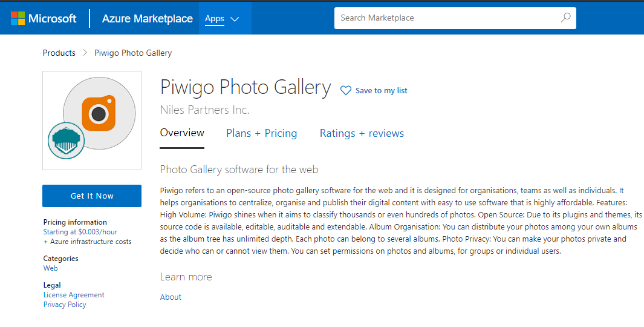The width and height of the screenshot is (644, 327).
Task: Click the Microsoft logo
Action: [44, 19]
